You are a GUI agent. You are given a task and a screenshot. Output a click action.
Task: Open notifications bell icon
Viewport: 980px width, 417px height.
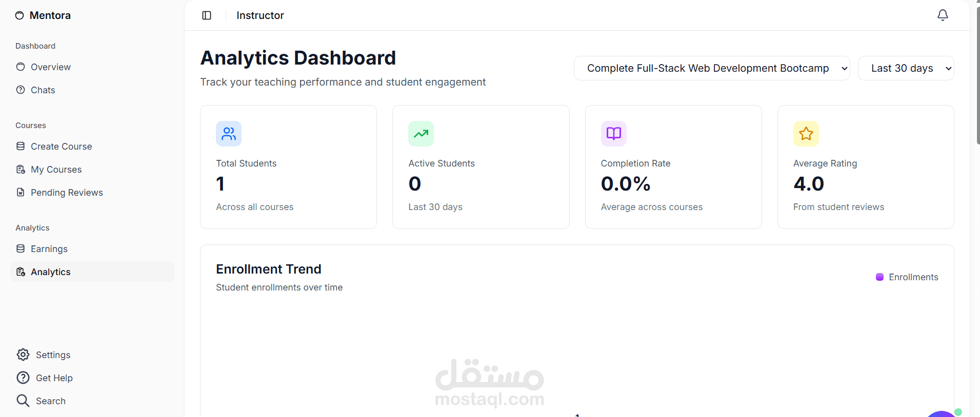943,15
